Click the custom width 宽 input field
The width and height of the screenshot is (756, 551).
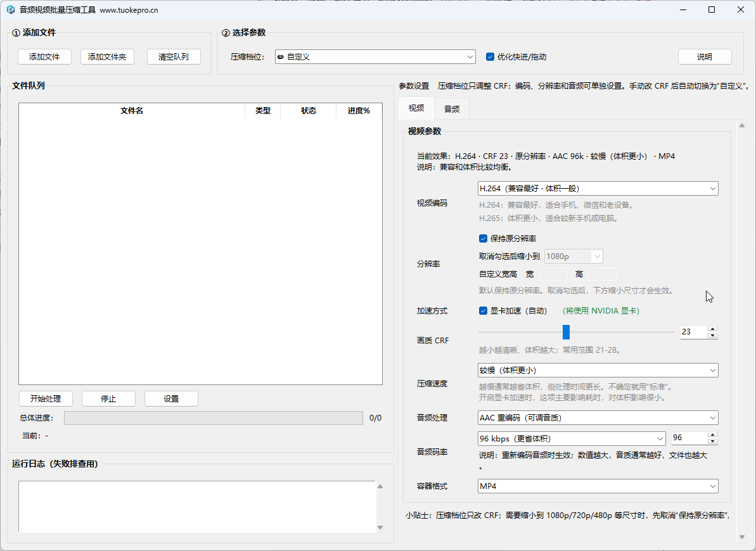(553, 274)
